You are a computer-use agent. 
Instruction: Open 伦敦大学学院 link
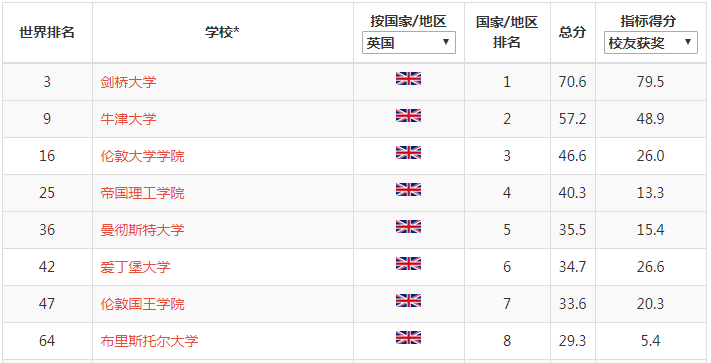click(x=142, y=156)
